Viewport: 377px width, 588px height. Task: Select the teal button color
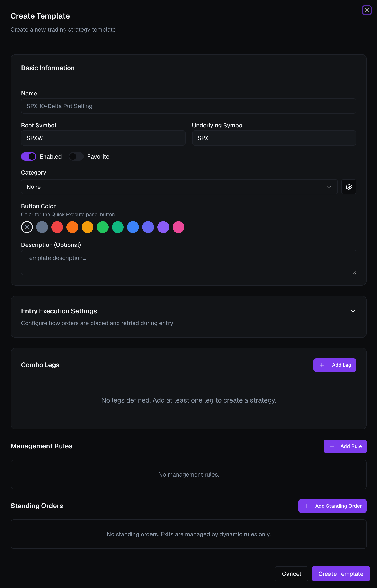pyautogui.click(x=118, y=227)
